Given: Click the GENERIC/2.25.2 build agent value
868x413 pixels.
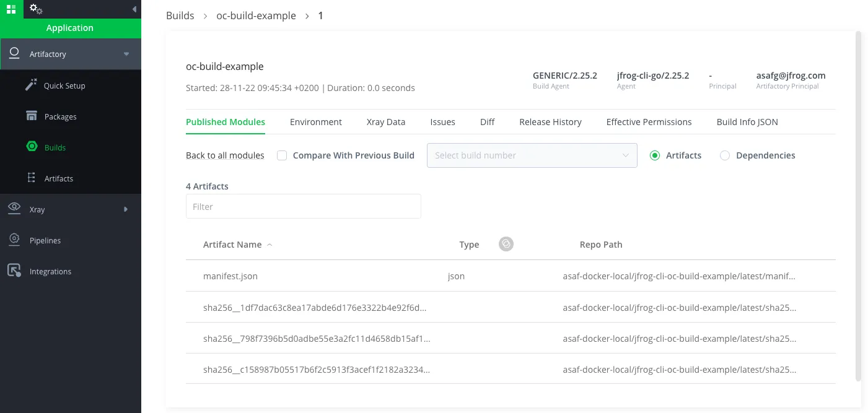Looking at the screenshot, I should coord(565,76).
